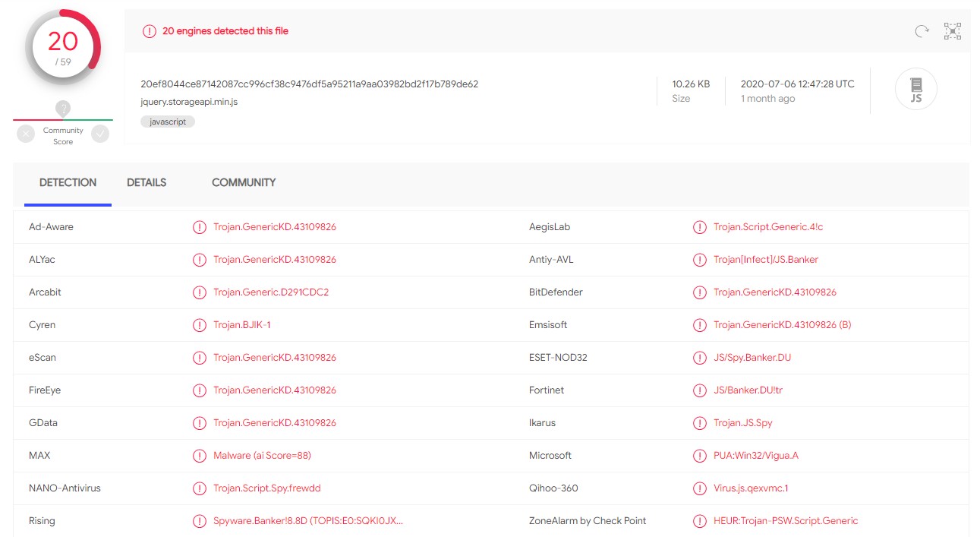Image resolution: width=980 pixels, height=537 pixels.
Task: Click Ikarus result Trojan.JS.Spy
Action: 743,423
